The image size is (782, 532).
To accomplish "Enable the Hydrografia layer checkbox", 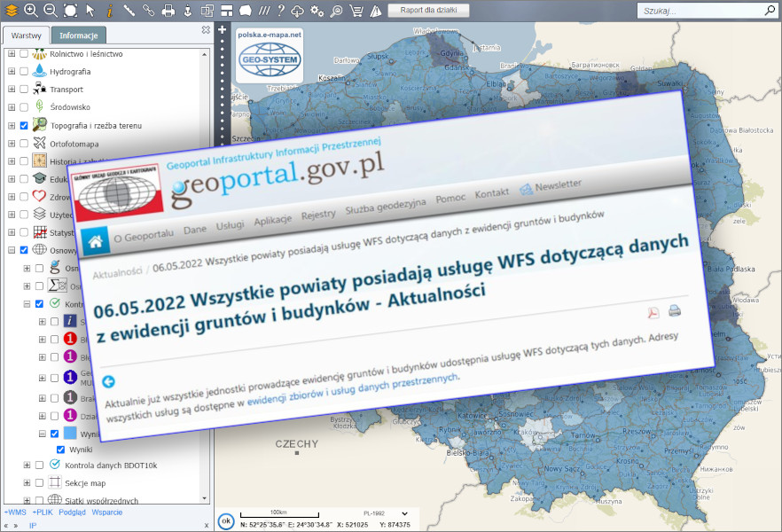I will click(x=24, y=71).
